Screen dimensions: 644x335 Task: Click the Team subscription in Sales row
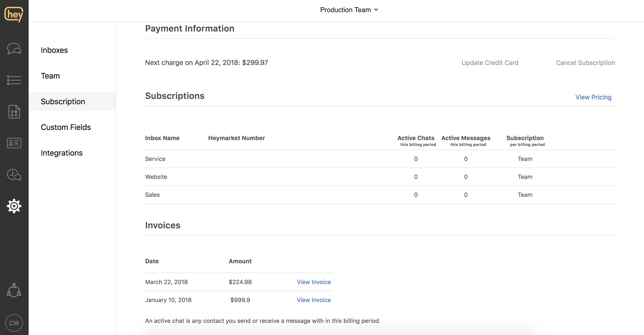[525, 195]
